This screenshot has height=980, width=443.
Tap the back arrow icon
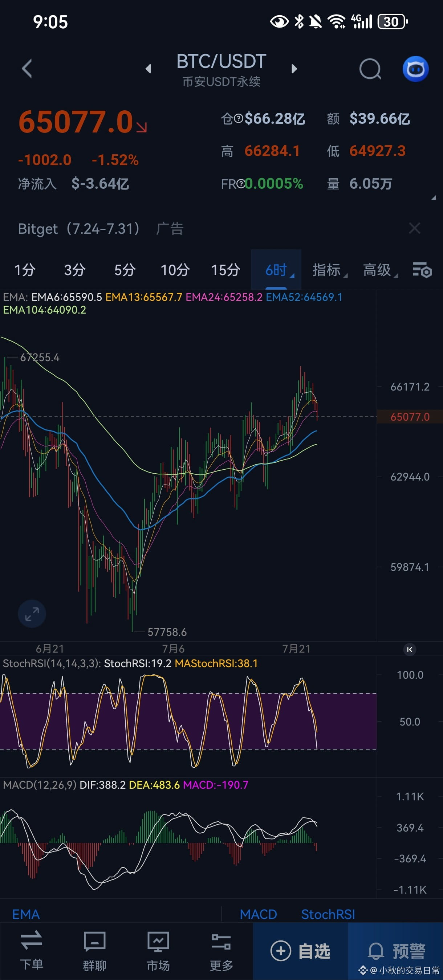[x=27, y=69]
